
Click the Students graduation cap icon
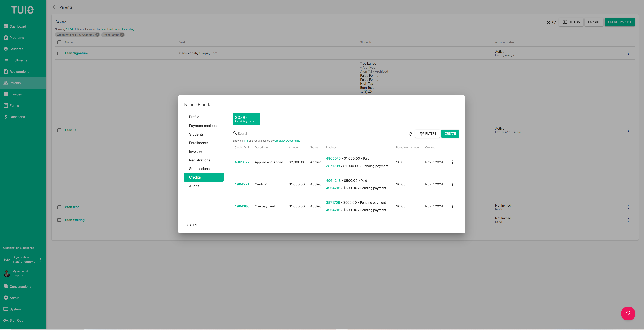6,49
